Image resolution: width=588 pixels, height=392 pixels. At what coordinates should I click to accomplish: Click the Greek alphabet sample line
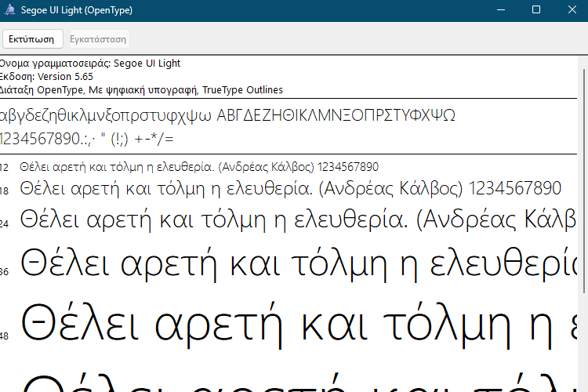(227, 115)
